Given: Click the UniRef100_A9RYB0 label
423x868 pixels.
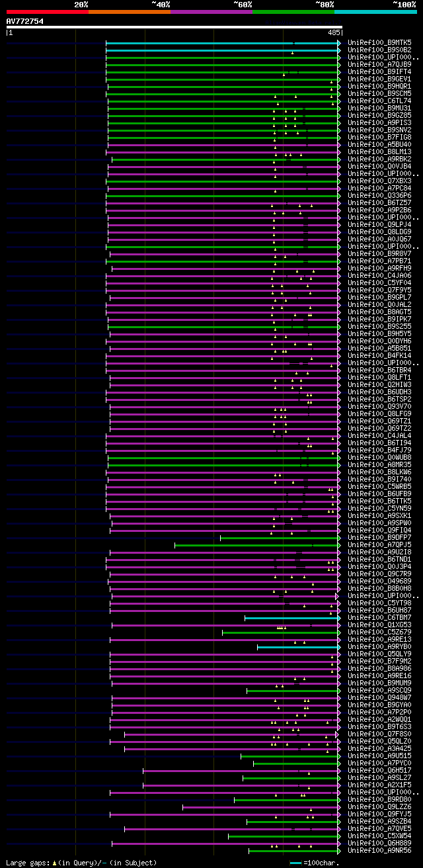Looking at the screenshot, I should (x=379, y=646).
